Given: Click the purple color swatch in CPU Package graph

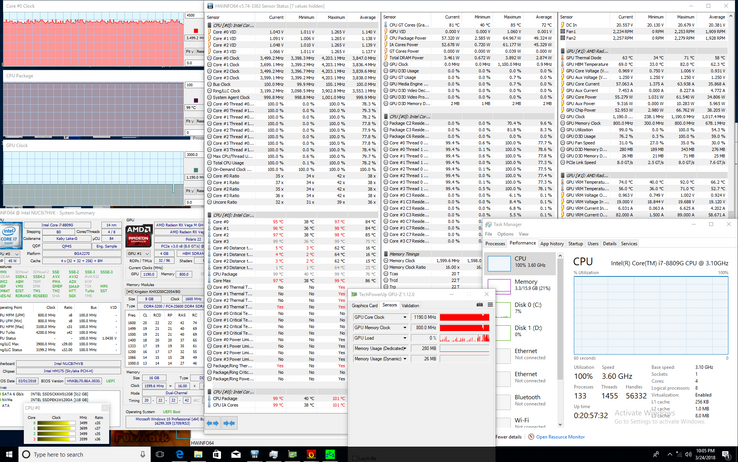Looking at the screenshot, I should pyautogui.click(x=196, y=100).
